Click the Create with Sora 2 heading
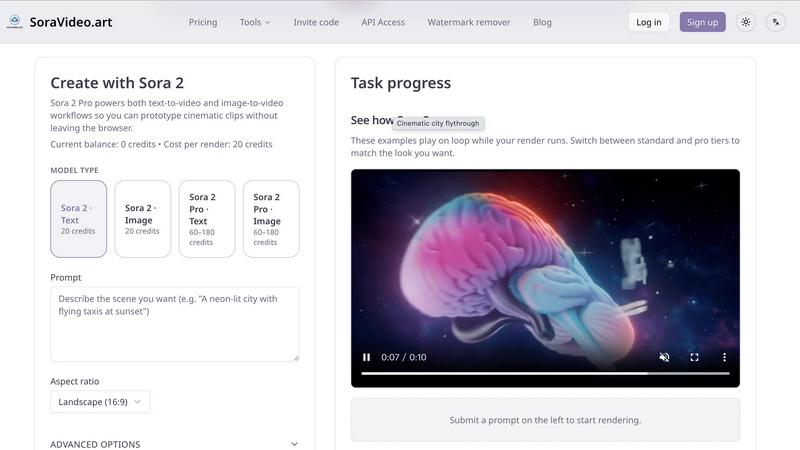The width and height of the screenshot is (800, 450). coord(117,83)
